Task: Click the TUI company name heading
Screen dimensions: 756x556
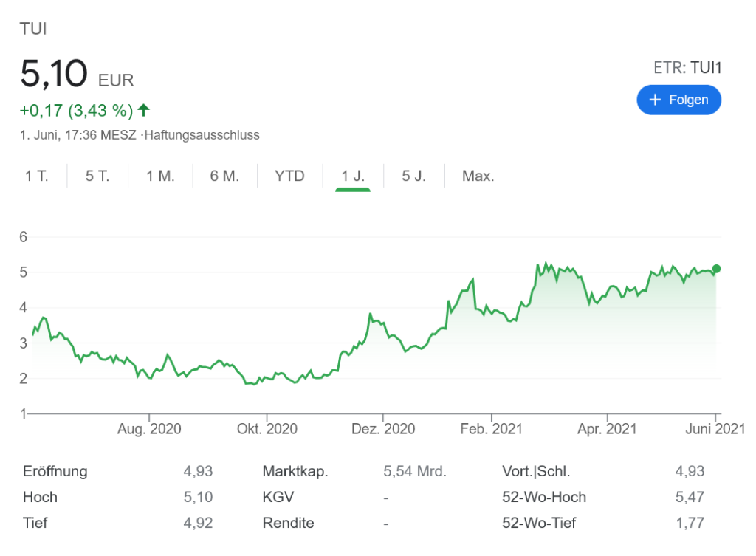Action: point(31,28)
